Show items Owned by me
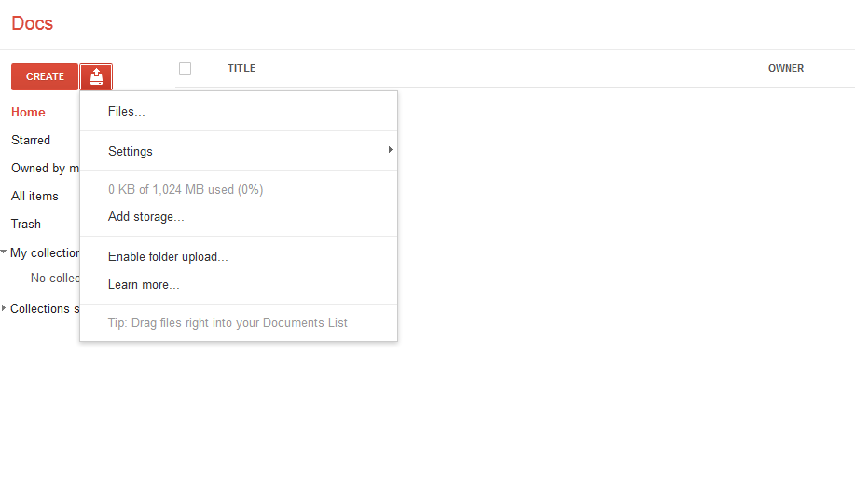The image size is (855, 504). 46,169
